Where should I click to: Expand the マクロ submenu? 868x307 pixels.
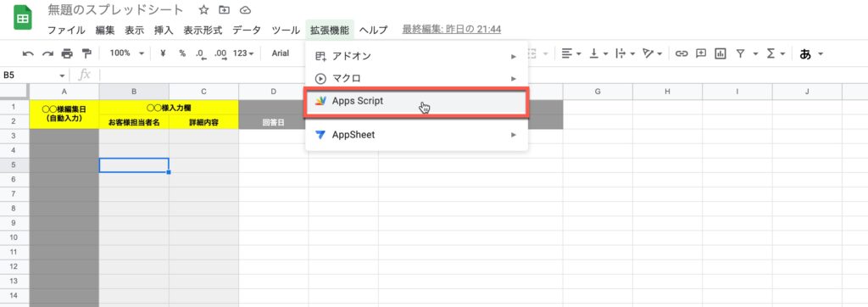(x=416, y=79)
